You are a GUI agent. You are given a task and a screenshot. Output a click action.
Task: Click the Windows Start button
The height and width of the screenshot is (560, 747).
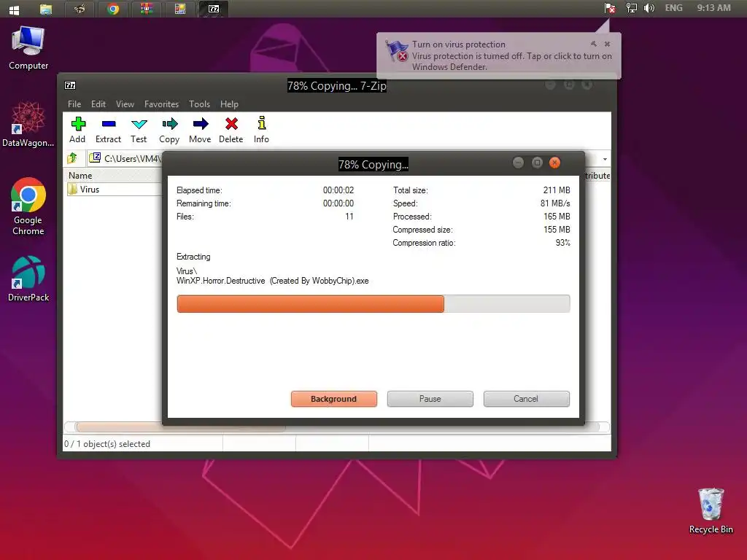pos(15,9)
